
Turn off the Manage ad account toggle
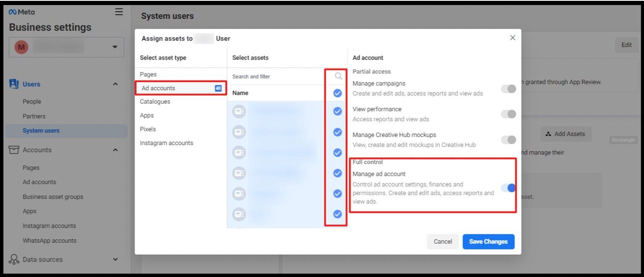coord(508,188)
